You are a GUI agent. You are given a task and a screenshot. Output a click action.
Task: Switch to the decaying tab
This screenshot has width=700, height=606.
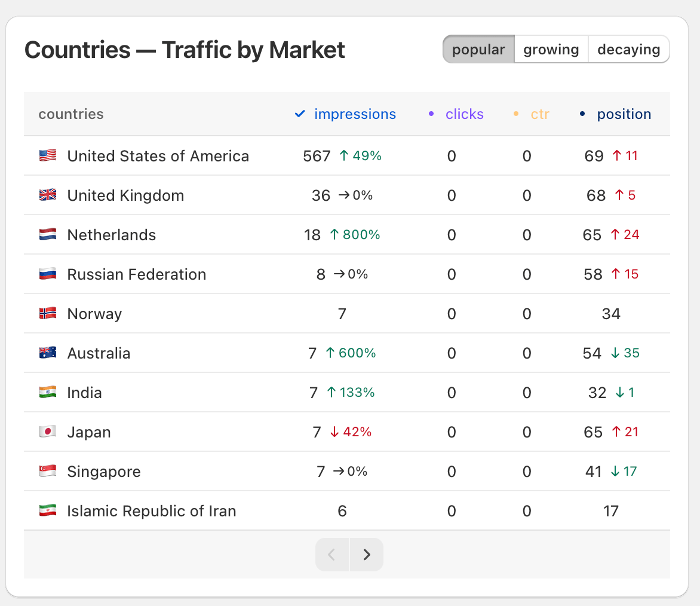(x=628, y=49)
